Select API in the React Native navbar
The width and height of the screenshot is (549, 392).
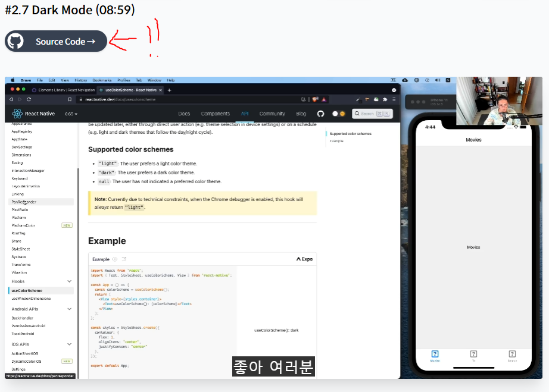point(245,114)
